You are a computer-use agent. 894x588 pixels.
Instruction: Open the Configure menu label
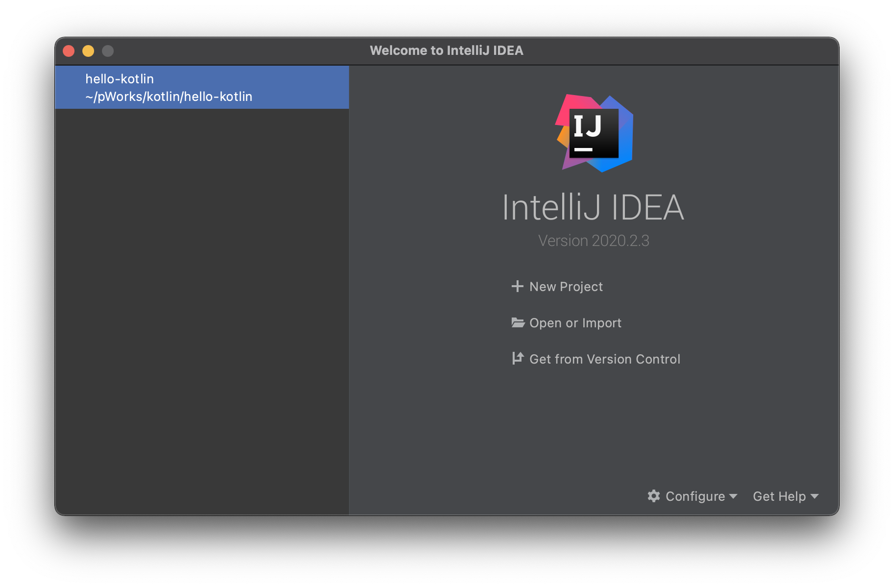(695, 496)
